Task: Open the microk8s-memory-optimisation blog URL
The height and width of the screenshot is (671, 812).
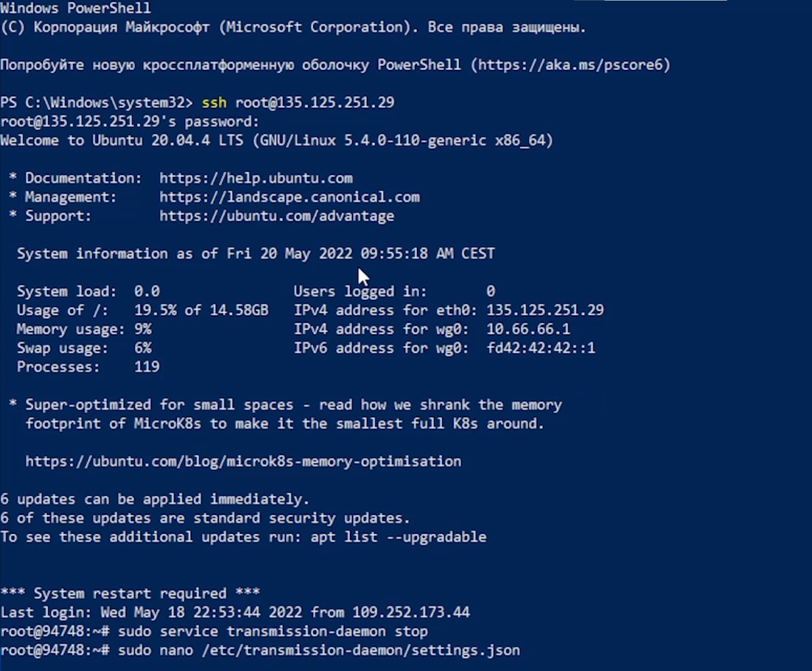Action: pyautogui.click(x=243, y=461)
